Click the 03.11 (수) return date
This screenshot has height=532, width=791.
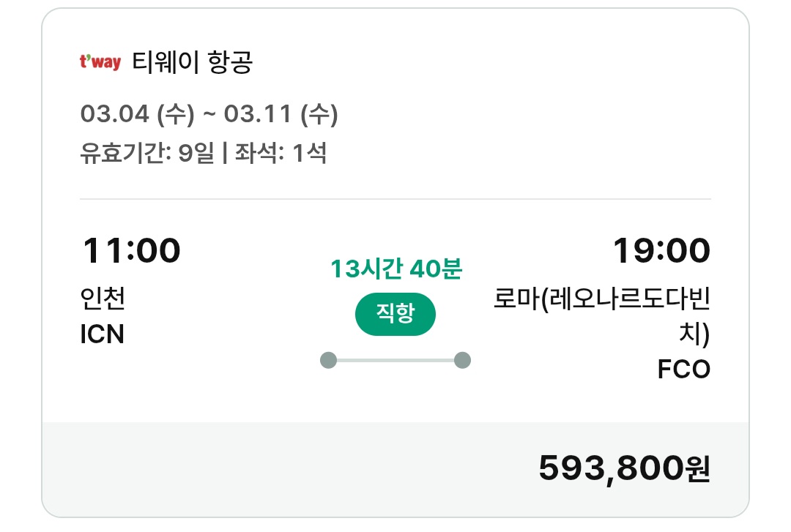(x=281, y=113)
